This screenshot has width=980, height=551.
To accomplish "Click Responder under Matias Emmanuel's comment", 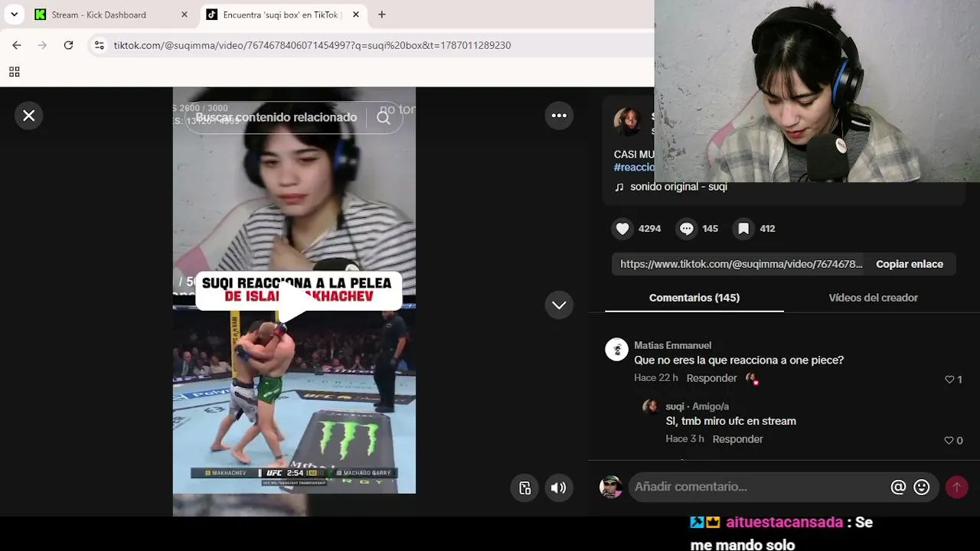I will point(711,378).
